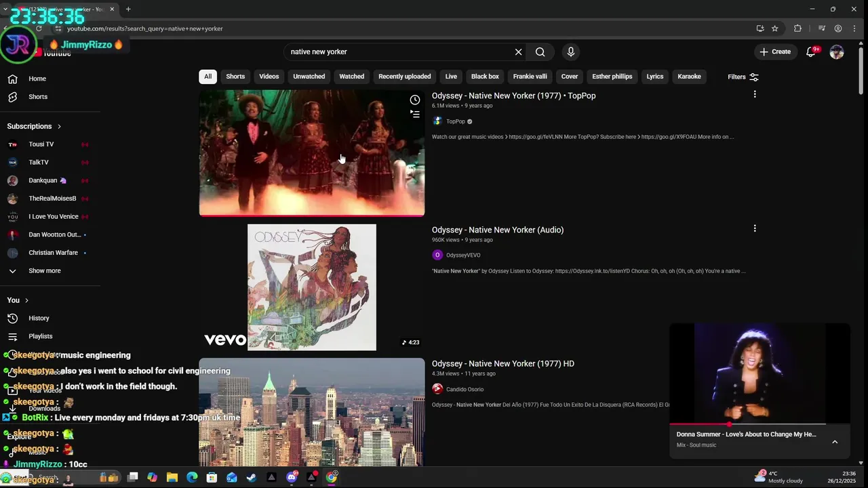Viewport: 868px width, 488px height.
Task: Select the Videos filter chip
Action: pos(269,77)
